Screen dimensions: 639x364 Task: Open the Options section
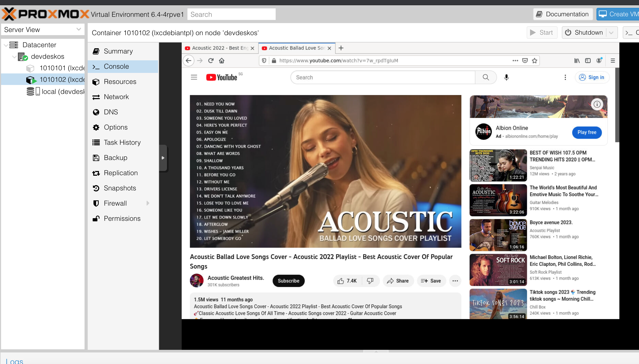123,127
